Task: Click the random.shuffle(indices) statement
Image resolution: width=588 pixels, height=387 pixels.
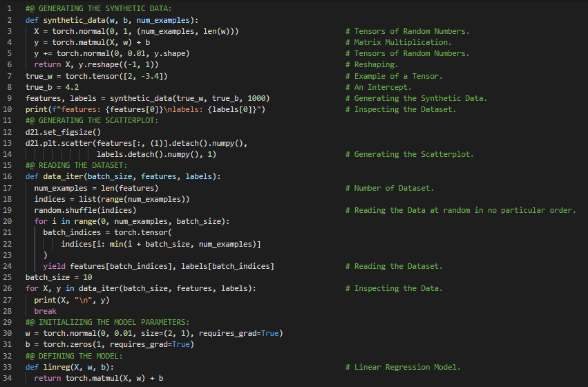Action: tap(85, 210)
